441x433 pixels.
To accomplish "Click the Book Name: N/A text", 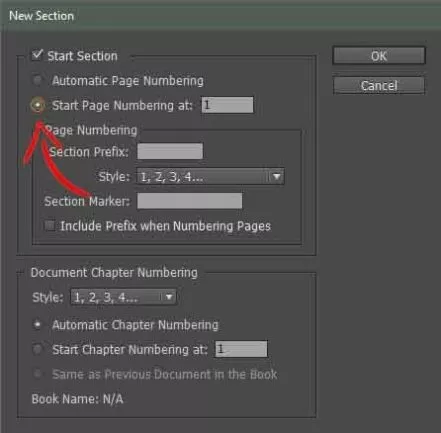I will tap(77, 399).
